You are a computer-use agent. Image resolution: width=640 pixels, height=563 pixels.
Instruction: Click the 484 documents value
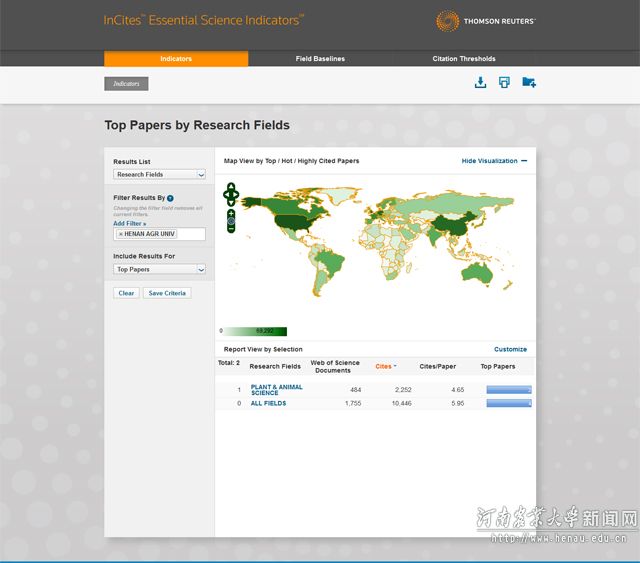(x=356, y=390)
